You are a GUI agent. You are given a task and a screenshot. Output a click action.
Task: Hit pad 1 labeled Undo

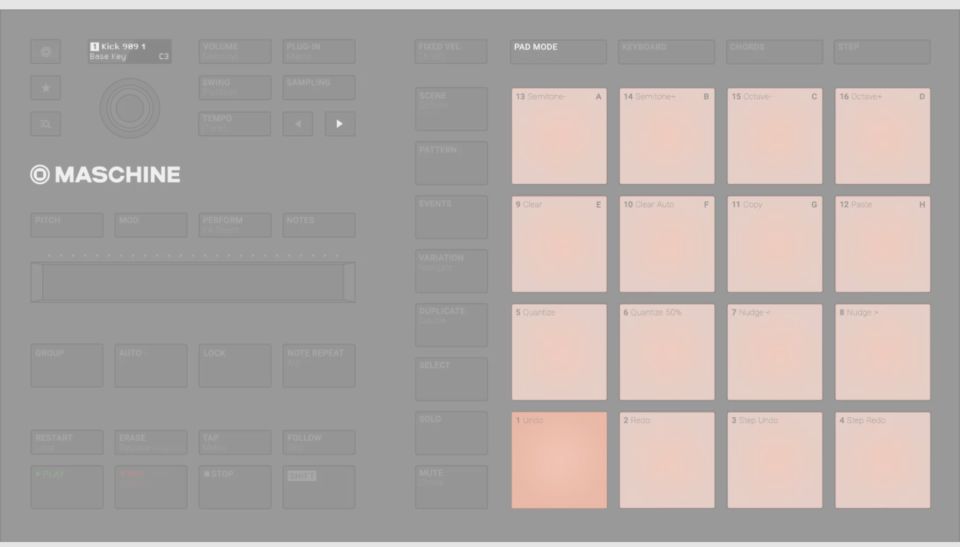click(559, 460)
